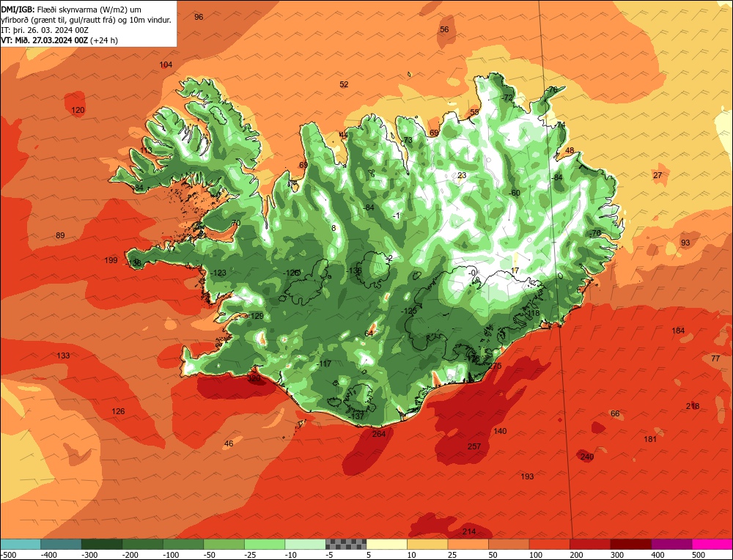This screenshot has height=560, width=733.
Task: Click the legend swatch between -200 and -100
Action: [x=142, y=544]
